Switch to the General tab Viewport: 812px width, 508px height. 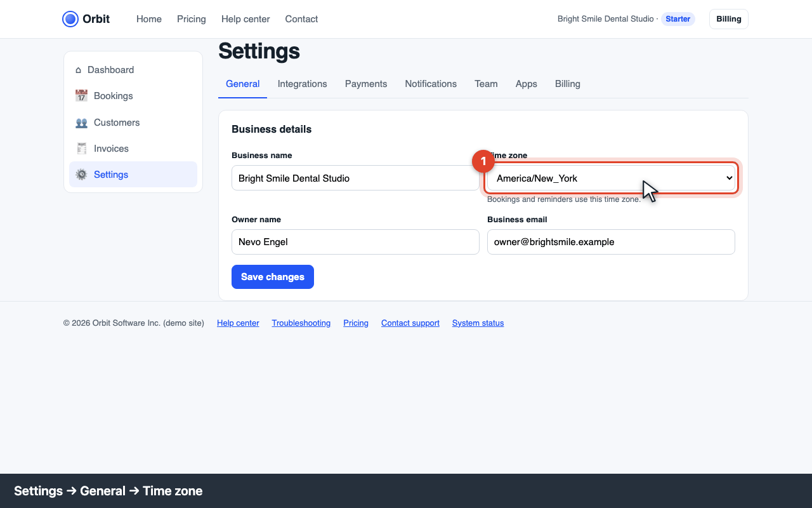(x=242, y=84)
